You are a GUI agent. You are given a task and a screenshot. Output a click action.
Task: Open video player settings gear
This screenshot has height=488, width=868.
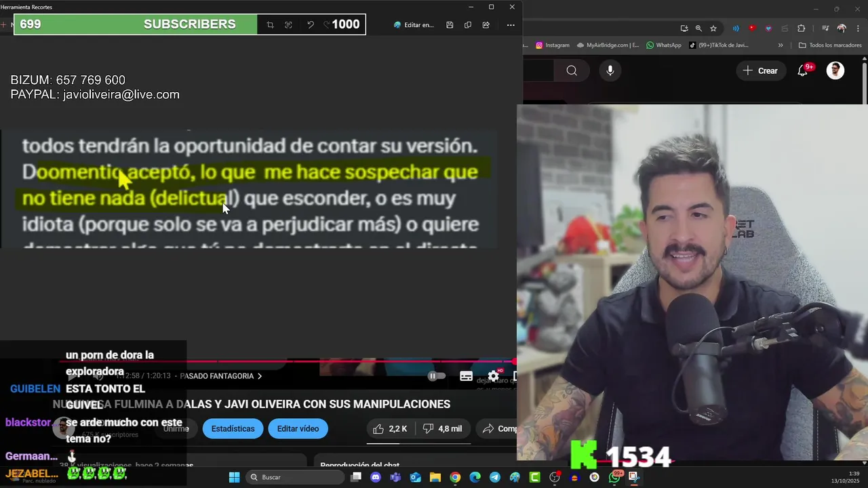point(494,376)
